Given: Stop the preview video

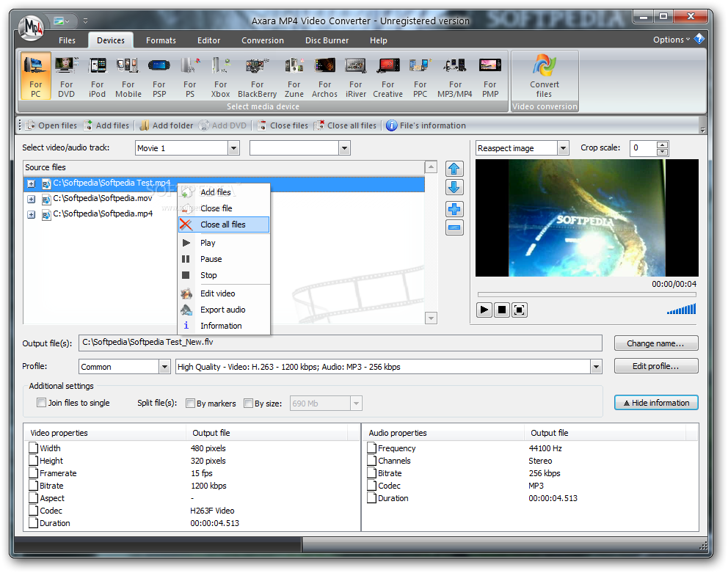Looking at the screenshot, I should click(x=502, y=310).
